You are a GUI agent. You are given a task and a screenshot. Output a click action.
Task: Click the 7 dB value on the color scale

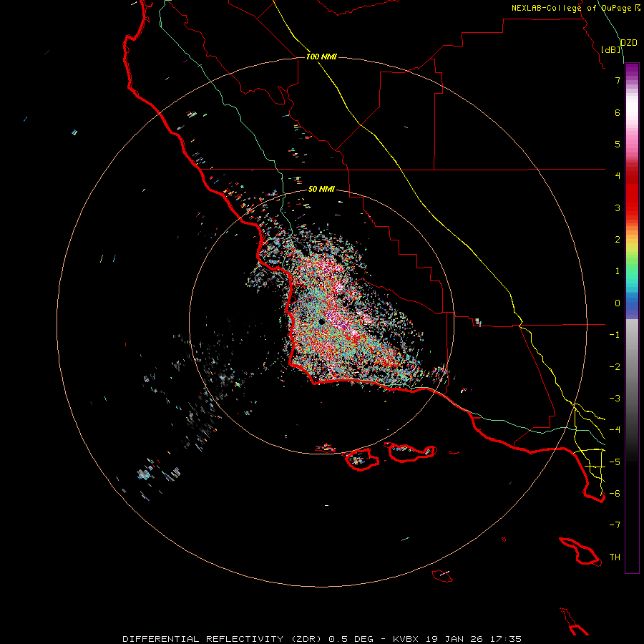(x=618, y=80)
